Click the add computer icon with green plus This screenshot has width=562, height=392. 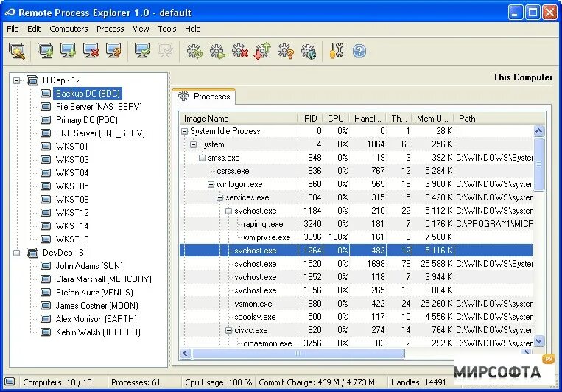tap(68, 51)
